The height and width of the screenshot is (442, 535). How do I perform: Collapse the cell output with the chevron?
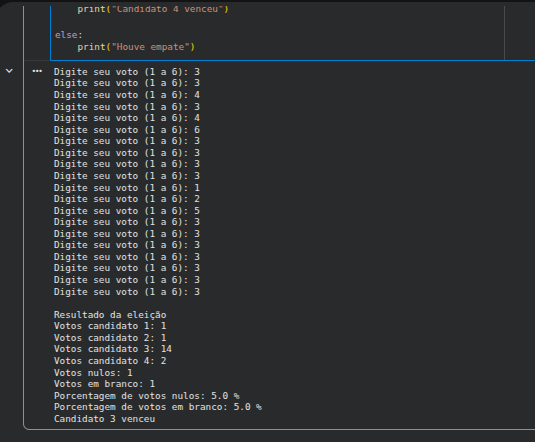[9, 71]
